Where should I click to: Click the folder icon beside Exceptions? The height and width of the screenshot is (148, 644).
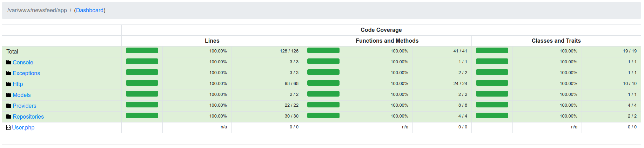pyautogui.click(x=9, y=73)
